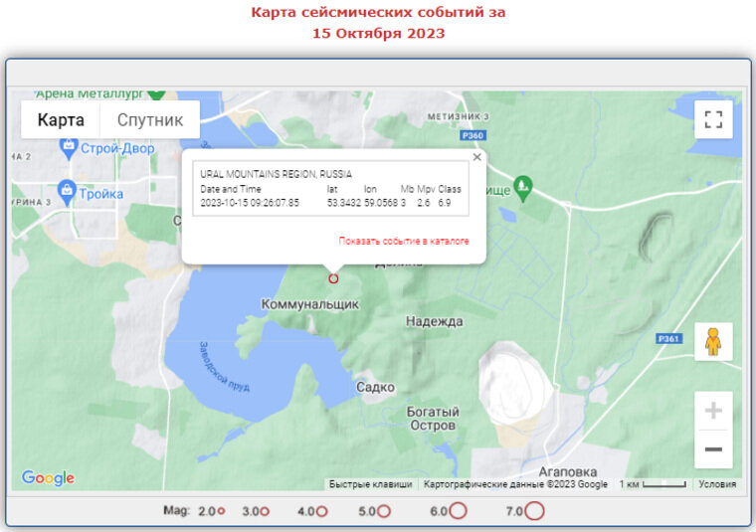Open the Google logo link
Image resolution: width=756 pixels, height=532 pixels.
pos(48,477)
